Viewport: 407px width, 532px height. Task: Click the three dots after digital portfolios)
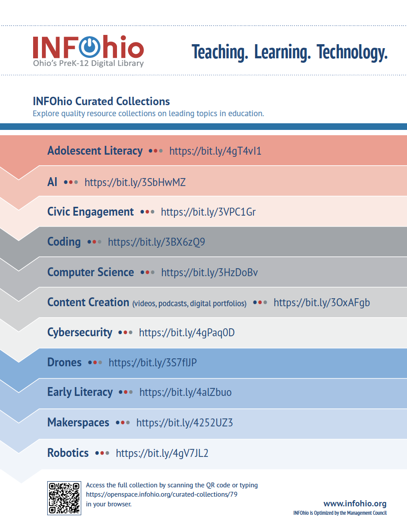260,303
